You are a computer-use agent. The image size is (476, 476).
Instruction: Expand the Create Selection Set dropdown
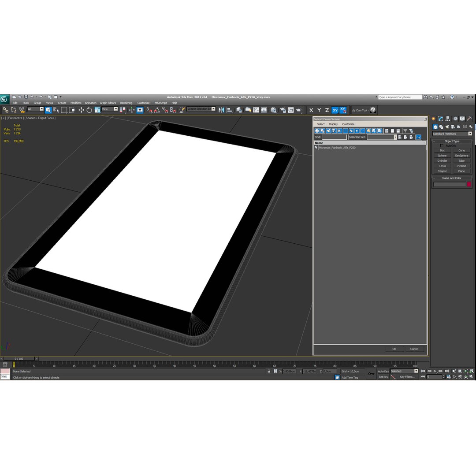[213, 109]
